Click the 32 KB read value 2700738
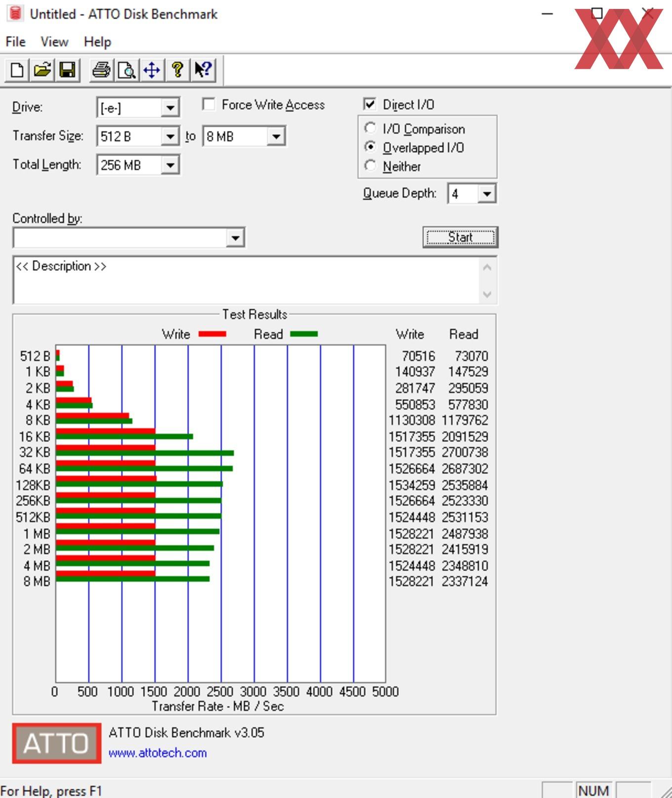672x798 pixels. click(x=465, y=452)
